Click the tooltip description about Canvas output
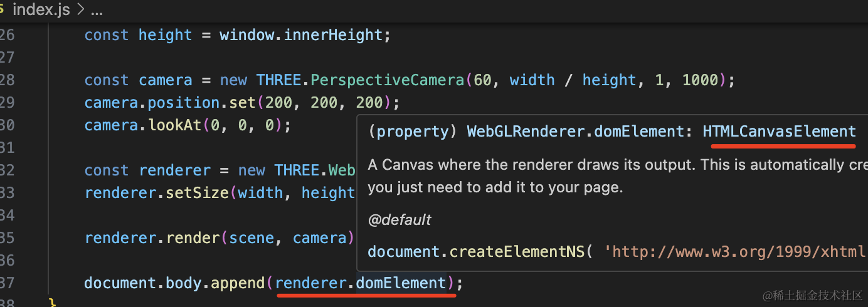 point(617,176)
